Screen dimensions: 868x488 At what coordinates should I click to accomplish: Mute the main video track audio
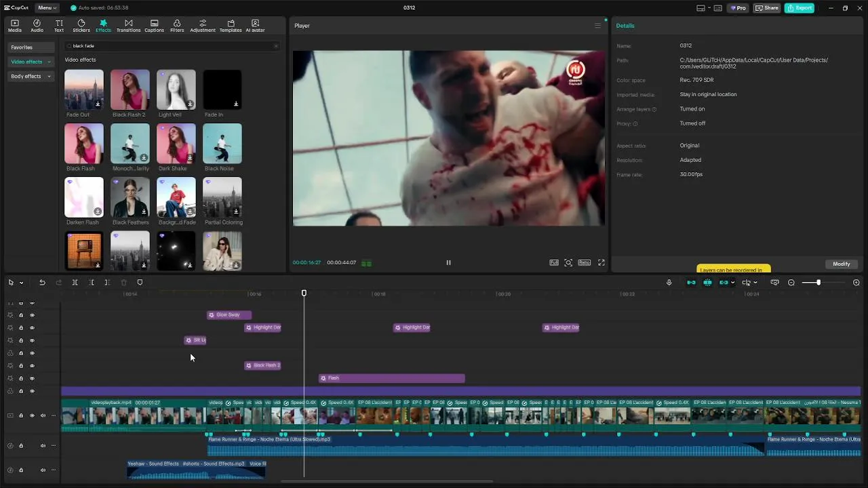click(43, 415)
